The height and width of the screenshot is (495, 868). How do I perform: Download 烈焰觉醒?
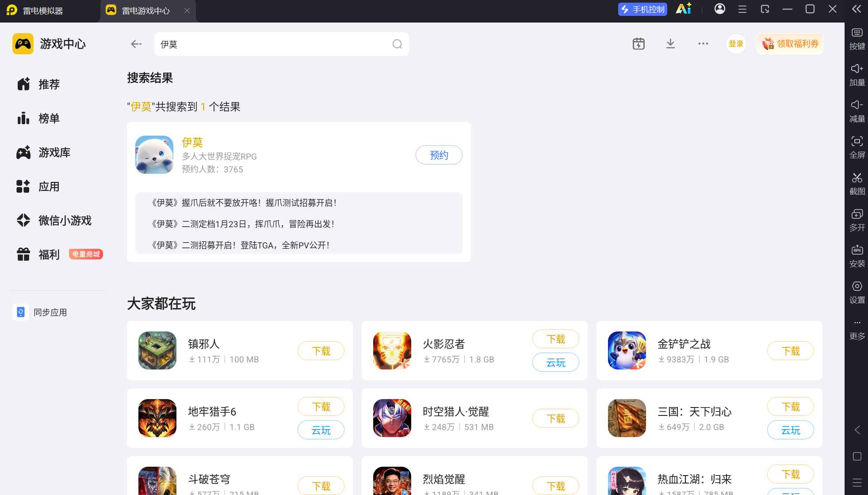pos(556,486)
